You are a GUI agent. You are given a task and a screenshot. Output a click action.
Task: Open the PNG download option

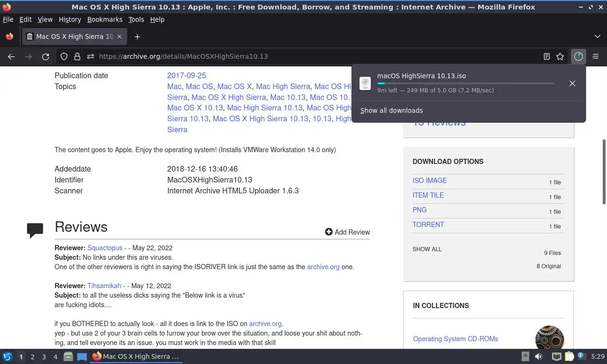420,210
